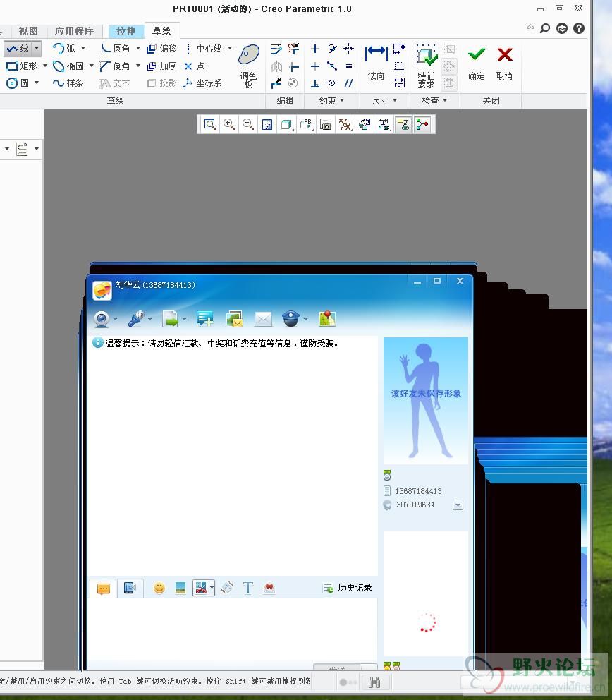Click the Zoom In magnifier icon

tap(229, 124)
